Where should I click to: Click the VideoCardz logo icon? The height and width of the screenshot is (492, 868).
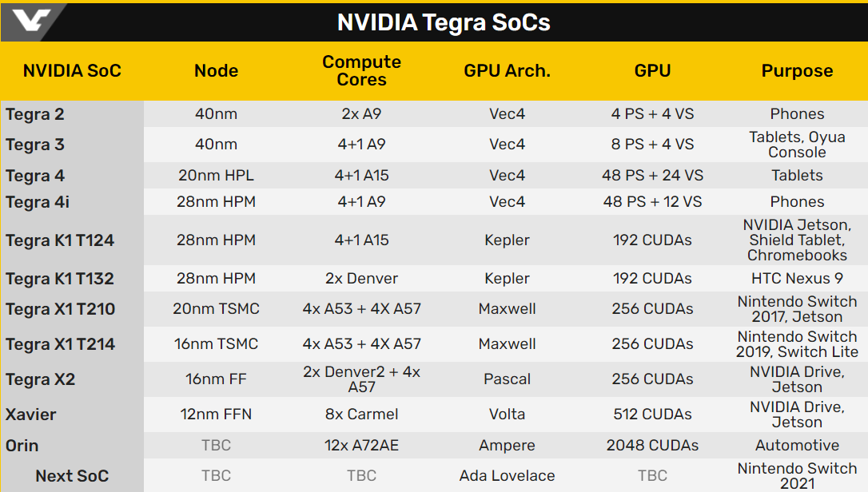31,21
